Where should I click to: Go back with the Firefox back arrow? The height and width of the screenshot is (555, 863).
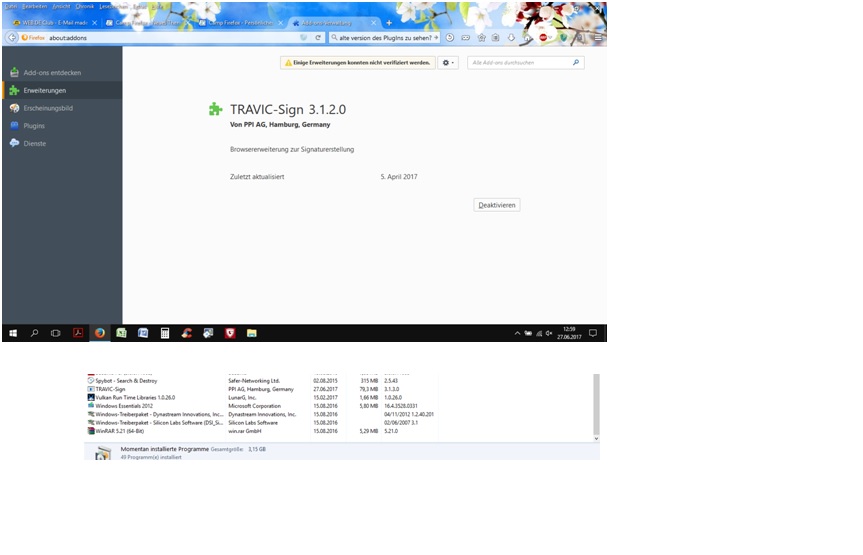pyautogui.click(x=12, y=37)
